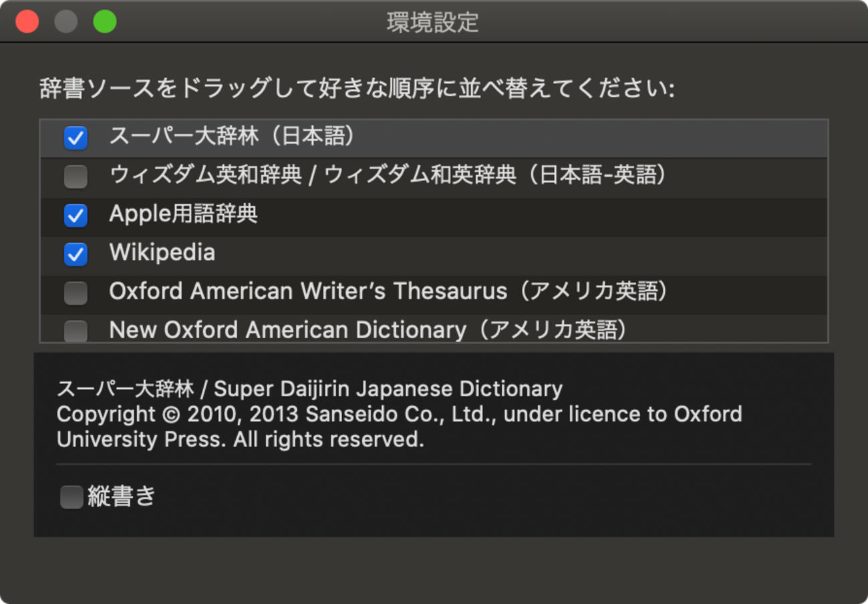Viewport: 868px width, 604px height.
Task: Select the ウィズダム英和辞典 / ウィズダム和英辞典 row
Action: pyautogui.click(x=434, y=177)
